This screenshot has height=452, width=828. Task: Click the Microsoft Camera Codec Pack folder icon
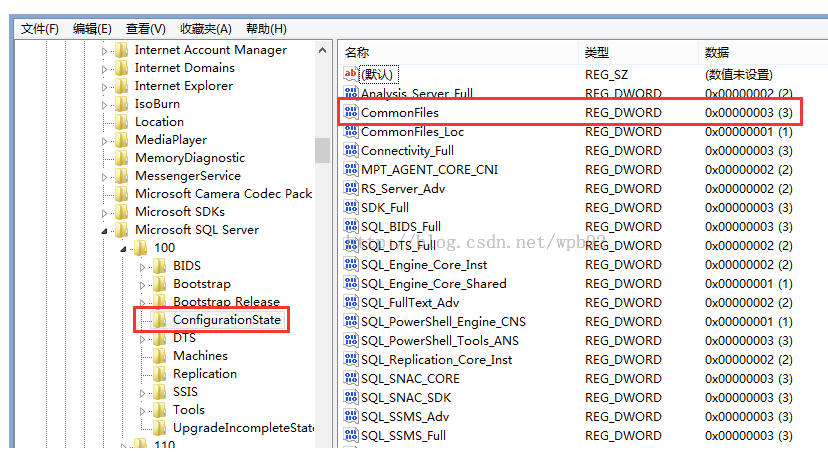(x=121, y=194)
